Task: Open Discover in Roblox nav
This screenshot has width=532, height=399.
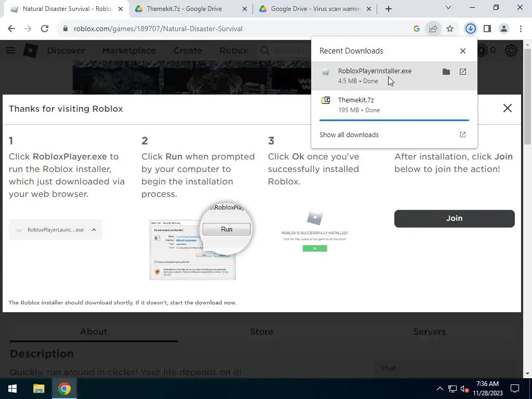Action: click(66, 50)
